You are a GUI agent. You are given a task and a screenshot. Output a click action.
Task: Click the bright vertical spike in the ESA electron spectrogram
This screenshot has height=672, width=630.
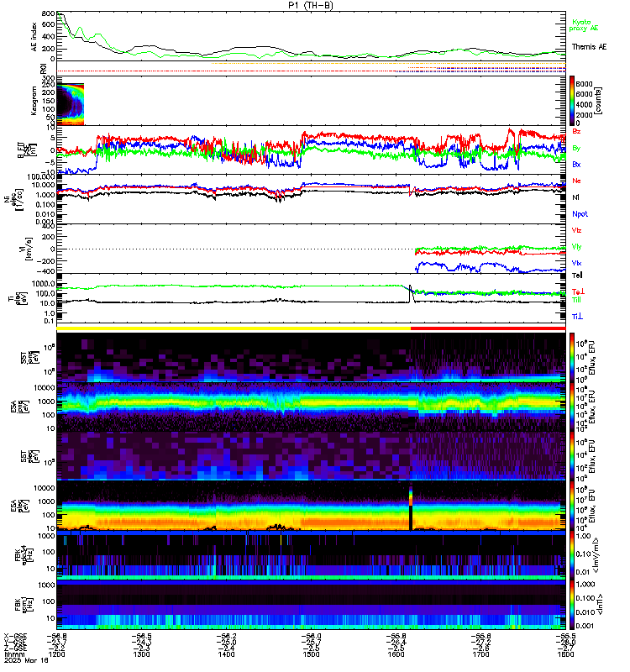tap(411, 508)
